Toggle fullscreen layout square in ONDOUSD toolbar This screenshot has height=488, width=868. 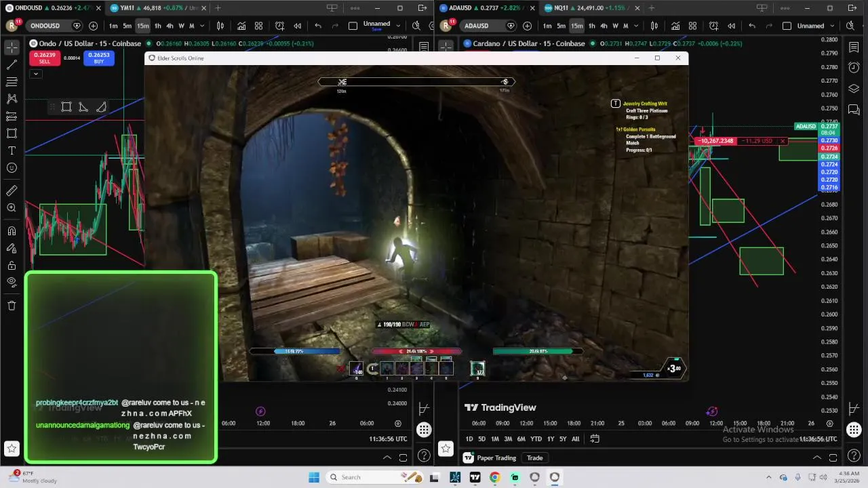pos(353,26)
